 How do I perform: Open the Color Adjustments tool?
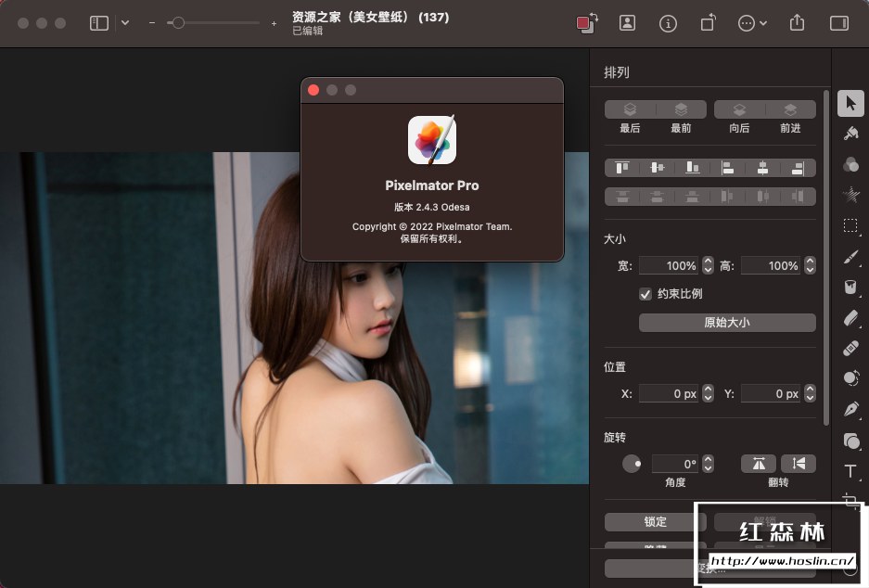(x=850, y=164)
